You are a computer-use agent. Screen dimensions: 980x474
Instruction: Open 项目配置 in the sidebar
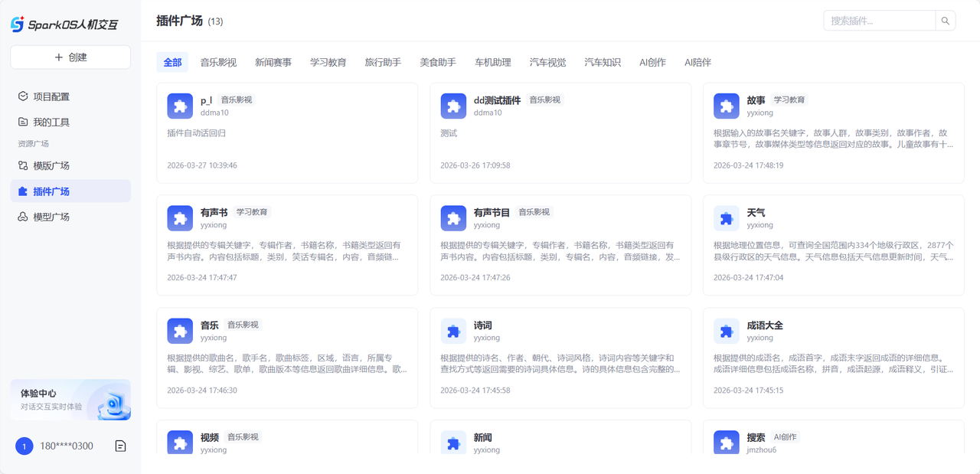pos(51,96)
